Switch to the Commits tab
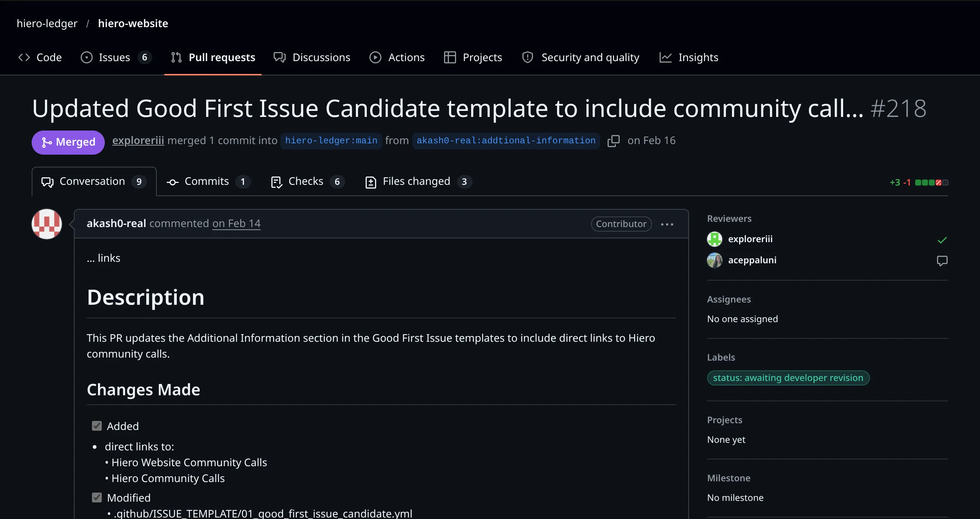The width and height of the screenshot is (980, 519). coord(208,182)
